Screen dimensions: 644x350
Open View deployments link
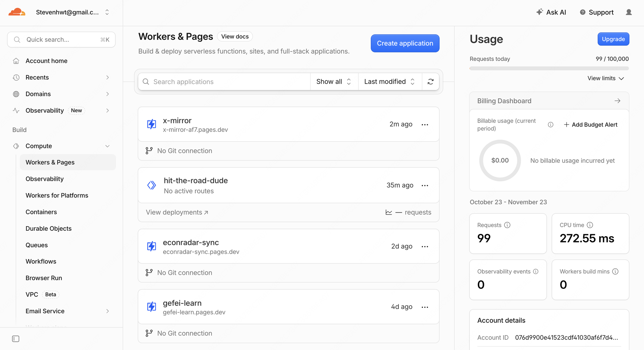pyautogui.click(x=177, y=212)
